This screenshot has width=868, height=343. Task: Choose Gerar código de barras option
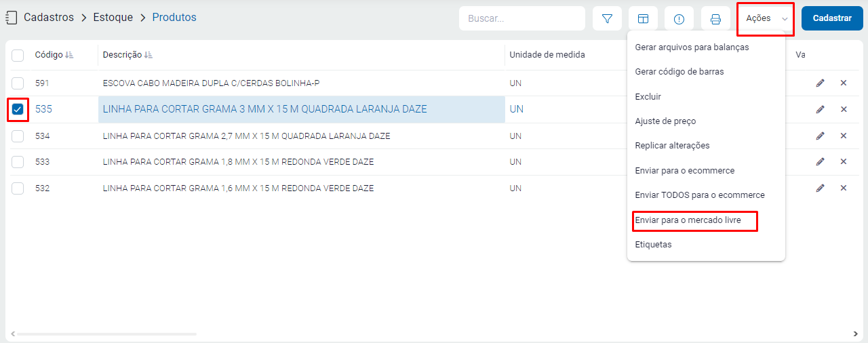[x=679, y=72]
